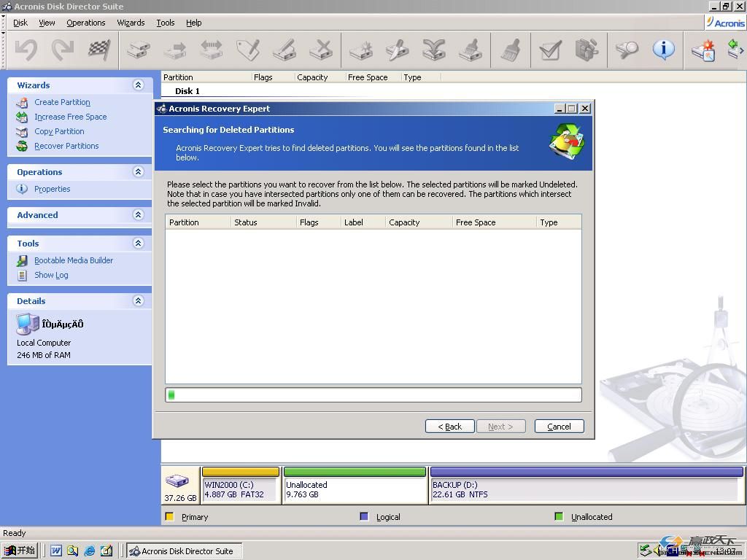Click the Undo arrow toolbar icon

pos(26,50)
